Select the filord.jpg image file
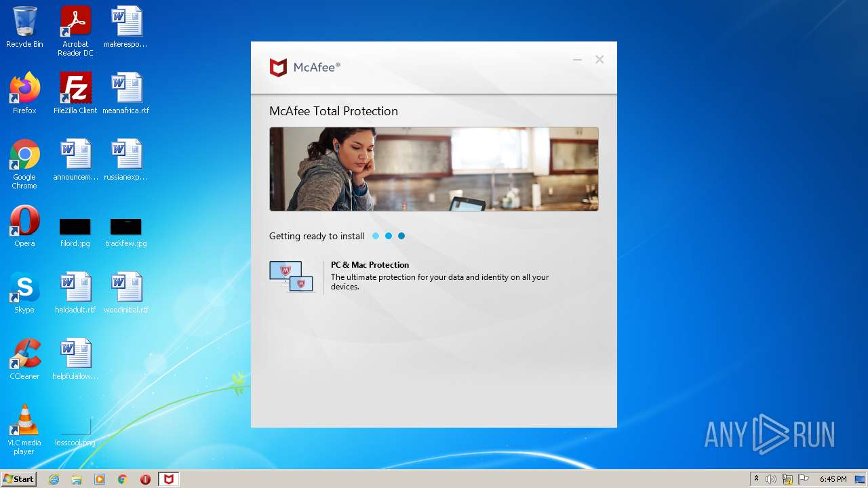 click(75, 231)
